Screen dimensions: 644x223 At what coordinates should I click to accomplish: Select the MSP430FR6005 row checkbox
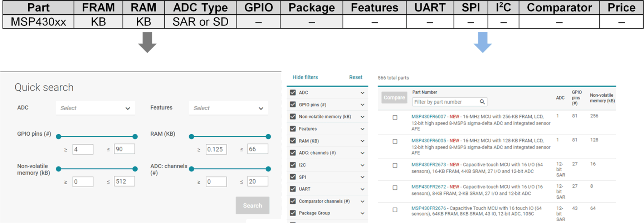coord(395,141)
